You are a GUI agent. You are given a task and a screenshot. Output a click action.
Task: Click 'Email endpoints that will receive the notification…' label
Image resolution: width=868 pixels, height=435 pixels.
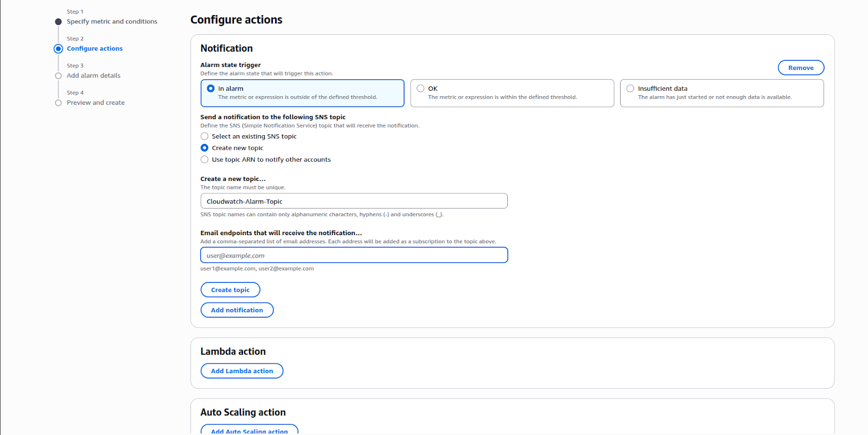coord(281,233)
